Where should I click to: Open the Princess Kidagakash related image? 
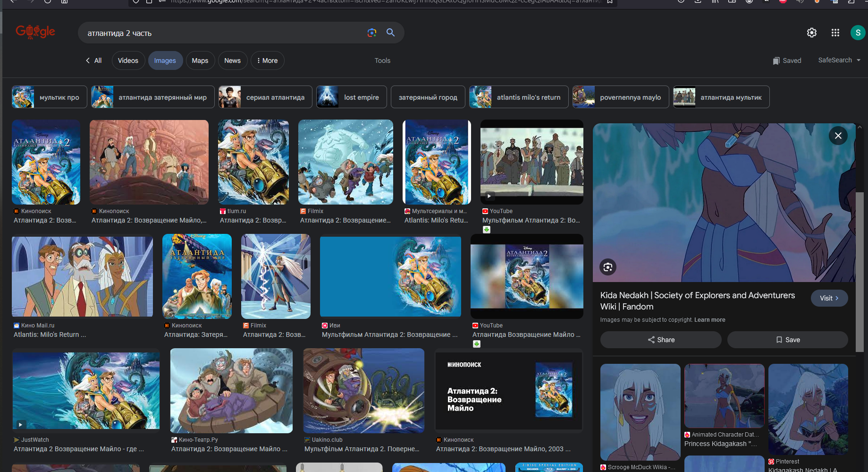724,396
